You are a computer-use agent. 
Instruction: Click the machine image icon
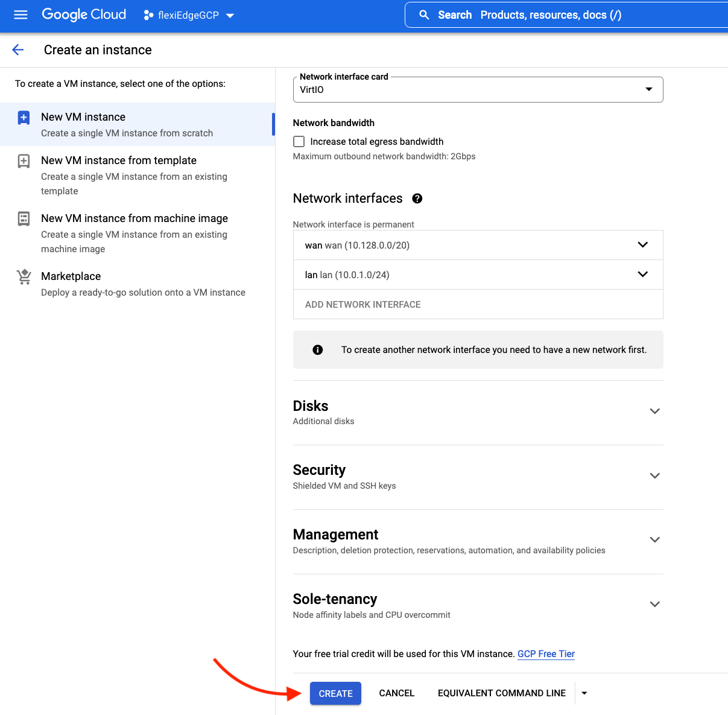(x=24, y=218)
